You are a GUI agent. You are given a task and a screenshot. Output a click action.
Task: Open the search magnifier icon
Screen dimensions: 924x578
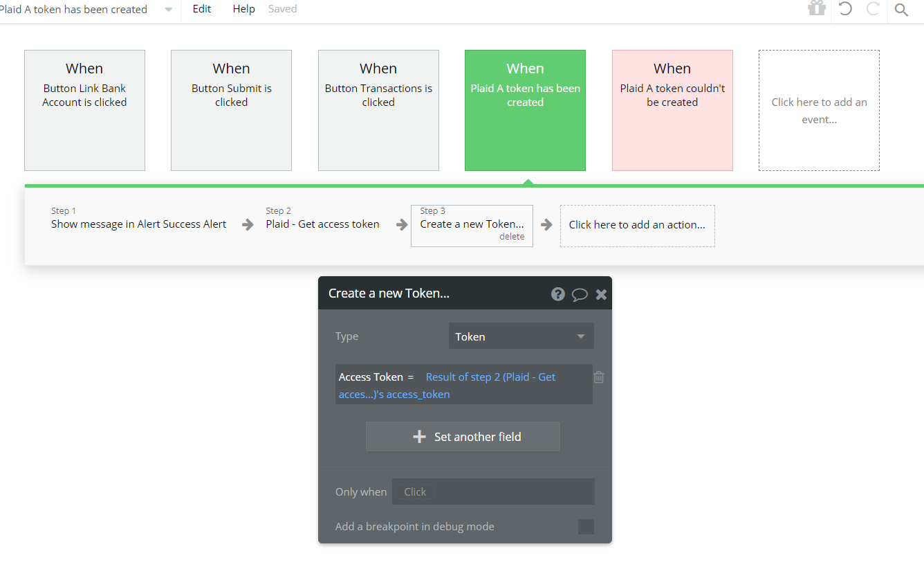click(x=901, y=10)
